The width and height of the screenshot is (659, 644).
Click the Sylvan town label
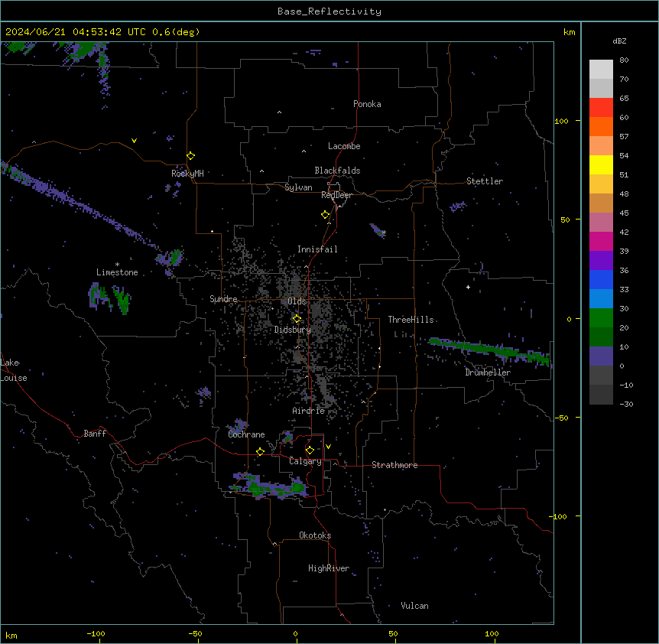[x=298, y=187]
